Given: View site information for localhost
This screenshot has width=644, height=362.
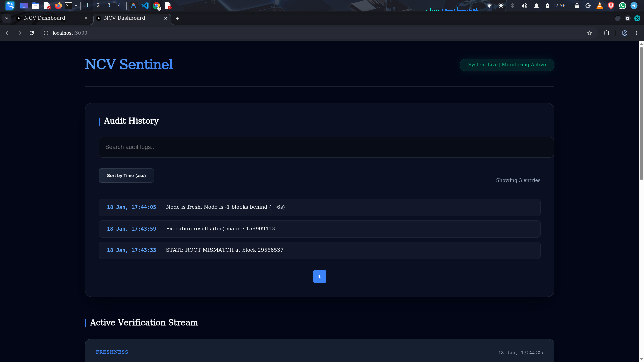Looking at the screenshot, I should coord(46,33).
